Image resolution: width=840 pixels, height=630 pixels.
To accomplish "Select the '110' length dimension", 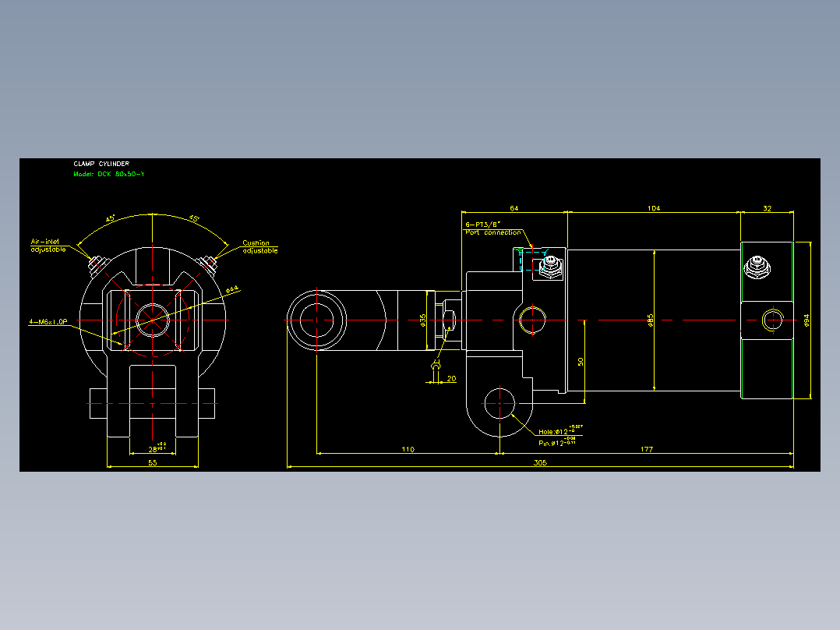I will [408, 449].
